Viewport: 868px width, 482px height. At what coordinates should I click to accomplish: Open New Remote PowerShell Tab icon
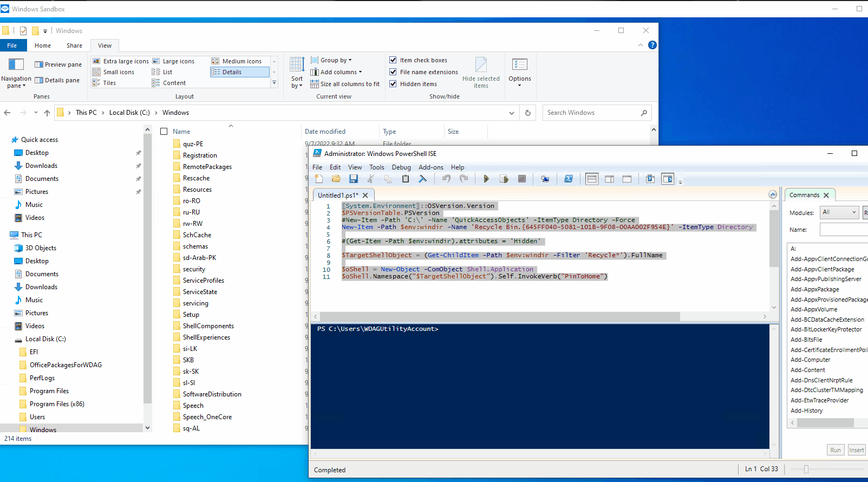pos(545,179)
